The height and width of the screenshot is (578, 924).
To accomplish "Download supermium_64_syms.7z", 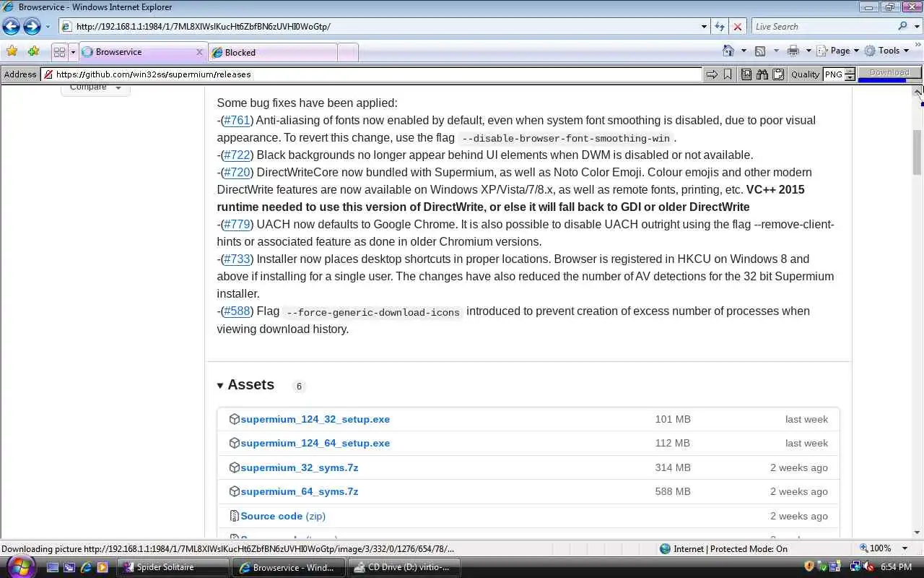I will pyautogui.click(x=299, y=491).
